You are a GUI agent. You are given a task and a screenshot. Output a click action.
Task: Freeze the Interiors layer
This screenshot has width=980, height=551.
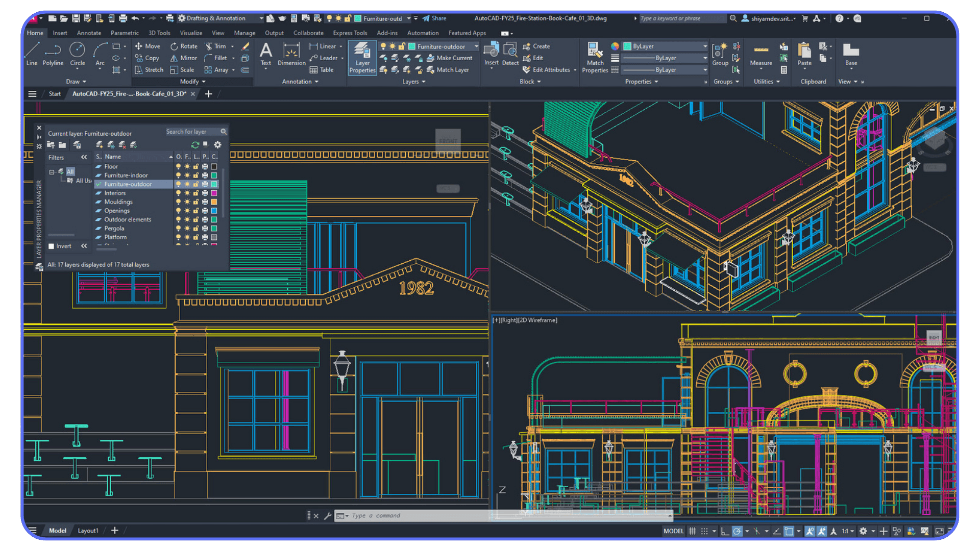pyautogui.click(x=187, y=193)
